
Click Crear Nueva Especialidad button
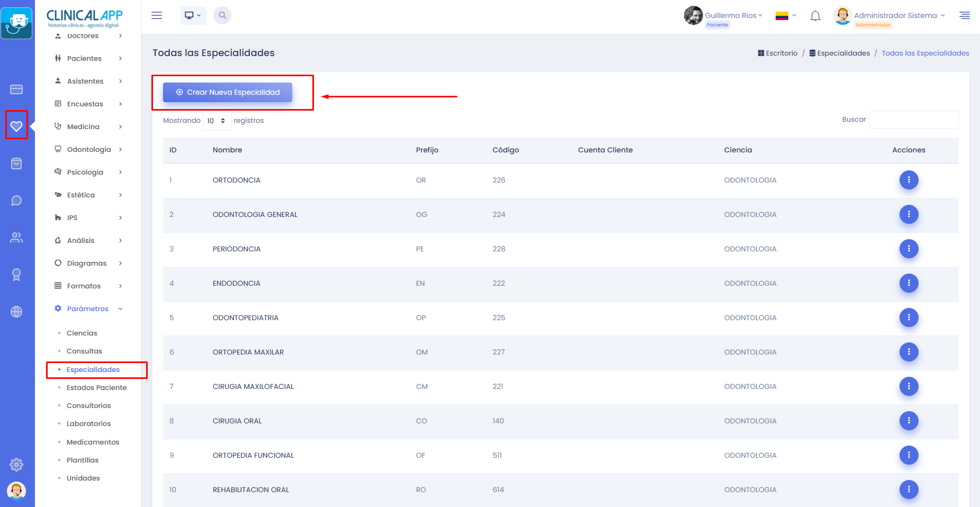tap(228, 92)
